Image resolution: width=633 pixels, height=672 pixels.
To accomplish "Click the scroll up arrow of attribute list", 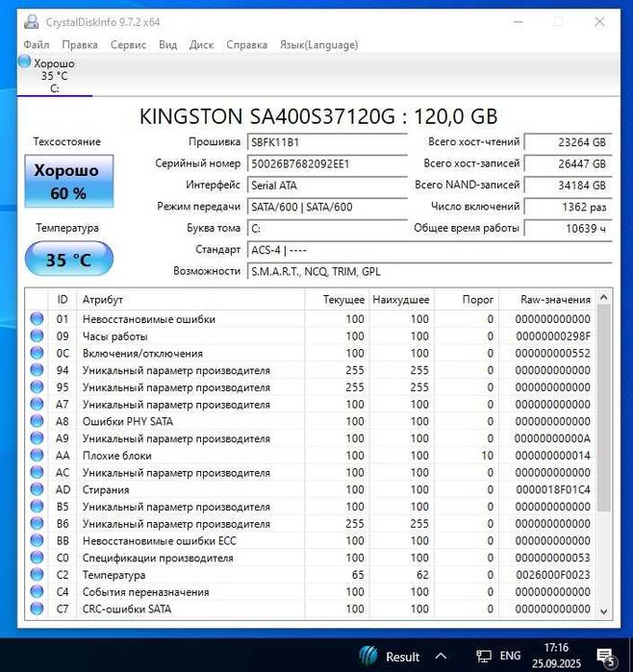I will 604,297.
